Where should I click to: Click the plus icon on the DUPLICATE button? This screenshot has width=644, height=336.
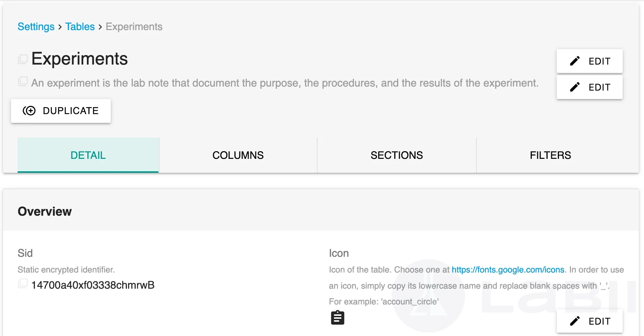(x=29, y=111)
